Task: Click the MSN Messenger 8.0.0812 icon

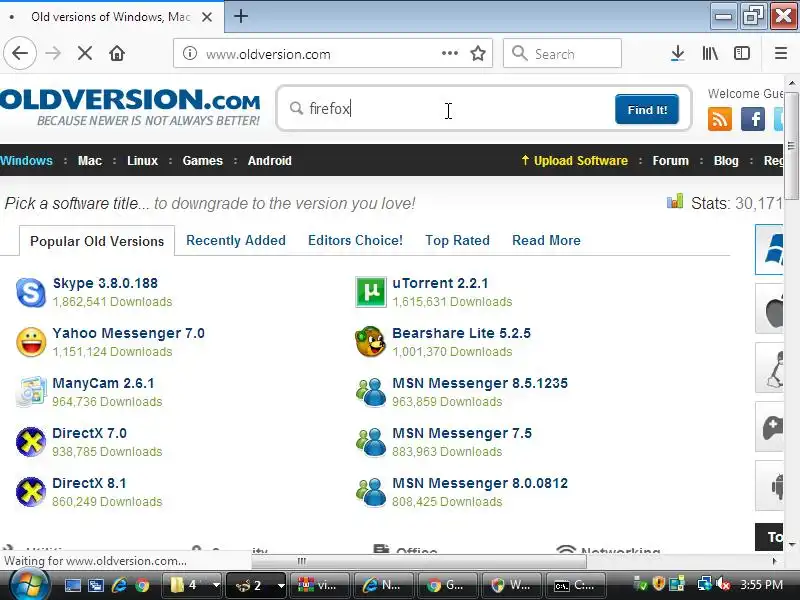Action: coord(371,492)
